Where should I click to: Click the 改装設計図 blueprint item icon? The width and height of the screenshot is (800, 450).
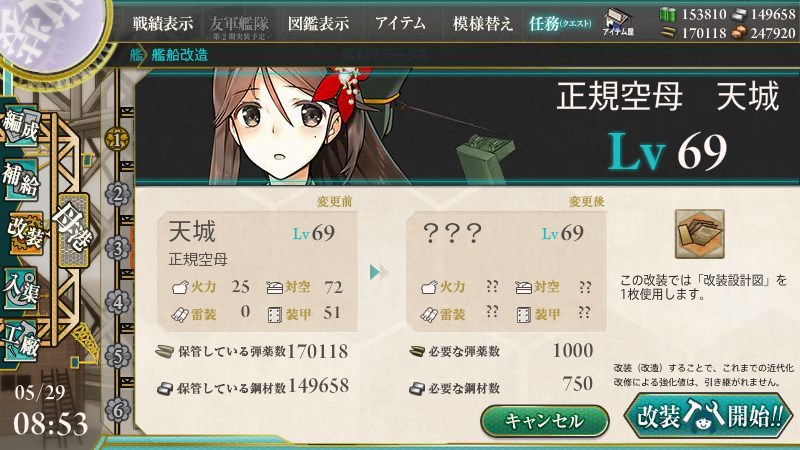[699, 234]
